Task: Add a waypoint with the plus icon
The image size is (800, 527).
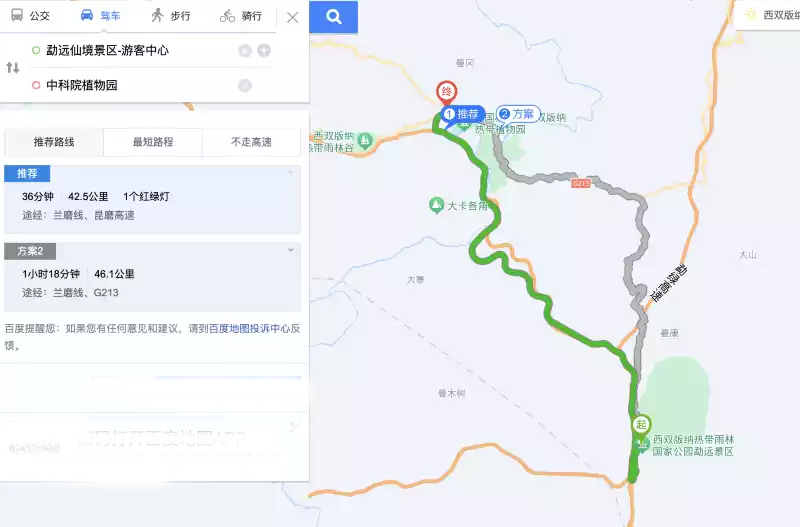Action: click(x=264, y=51)
